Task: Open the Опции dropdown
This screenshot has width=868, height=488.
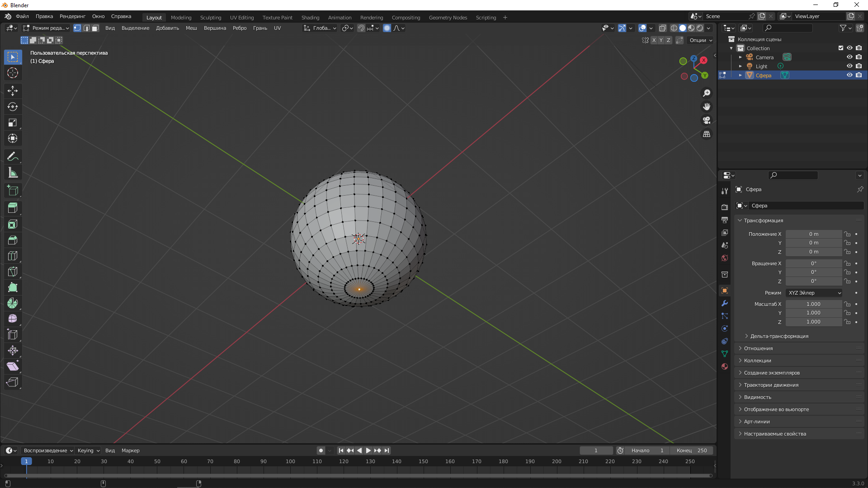Action: click(x=701, y=40)
